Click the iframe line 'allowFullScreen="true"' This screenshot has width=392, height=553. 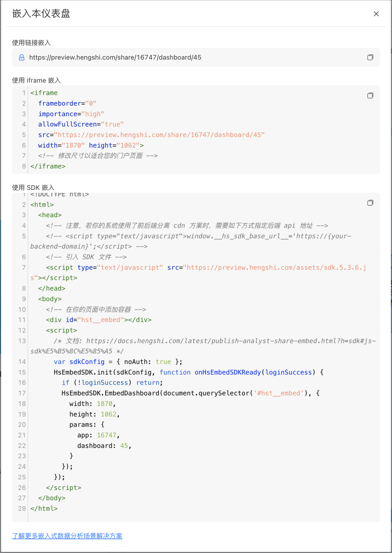pyautogui.click(x=81, y=124)
